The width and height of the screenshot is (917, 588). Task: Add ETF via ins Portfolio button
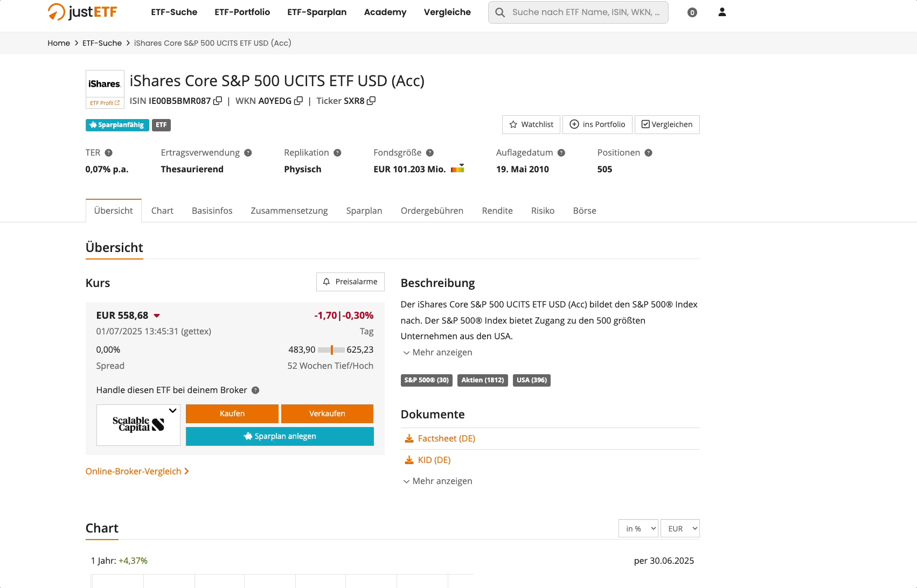coord(598,124)
